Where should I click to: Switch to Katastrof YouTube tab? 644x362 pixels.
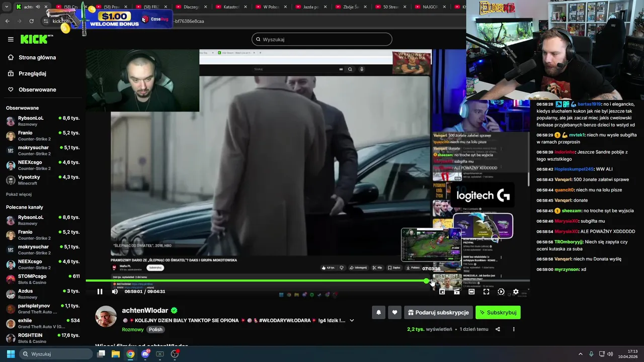pos(231,7)
